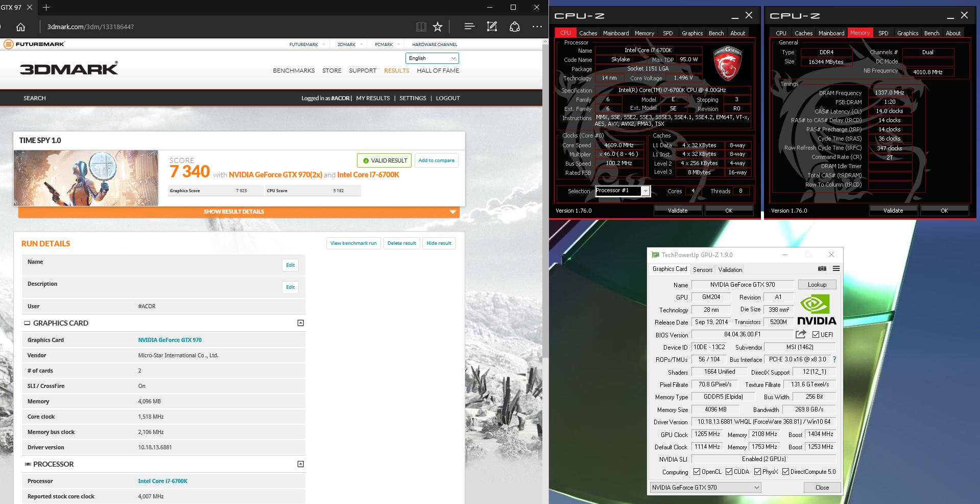Click the Valid Result badge
The image size is (980, 504).
(385, 161)
